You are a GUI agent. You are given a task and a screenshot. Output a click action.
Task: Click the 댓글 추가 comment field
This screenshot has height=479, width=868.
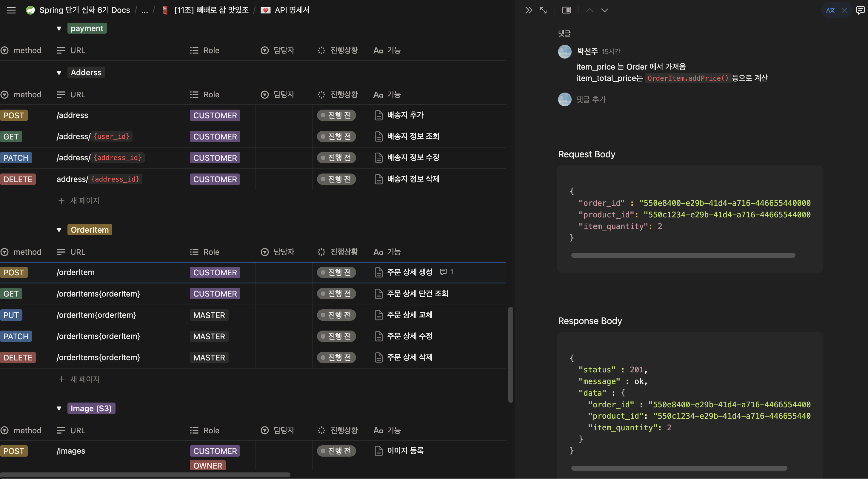point(591,99)
